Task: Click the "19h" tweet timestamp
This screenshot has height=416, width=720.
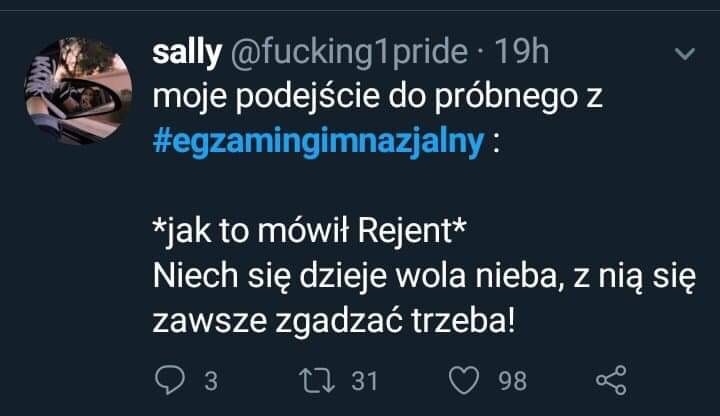Action: [x=522, y=52]
